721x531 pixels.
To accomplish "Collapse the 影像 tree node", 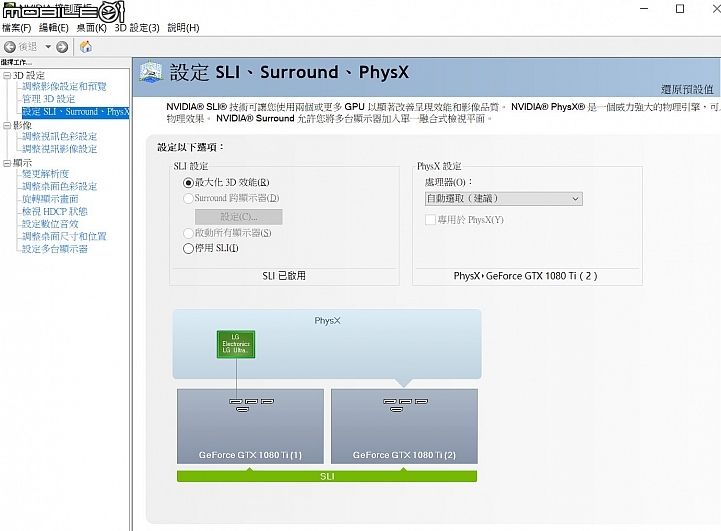I will tap(7, 126).
